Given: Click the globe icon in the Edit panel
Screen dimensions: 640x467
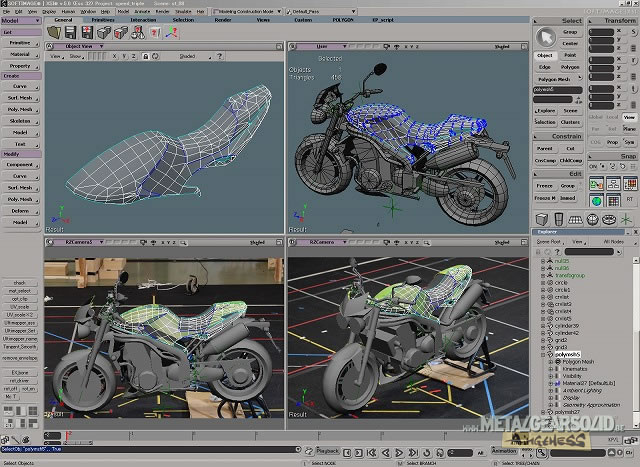Looking at the screenshot, I should click(596, 200).
